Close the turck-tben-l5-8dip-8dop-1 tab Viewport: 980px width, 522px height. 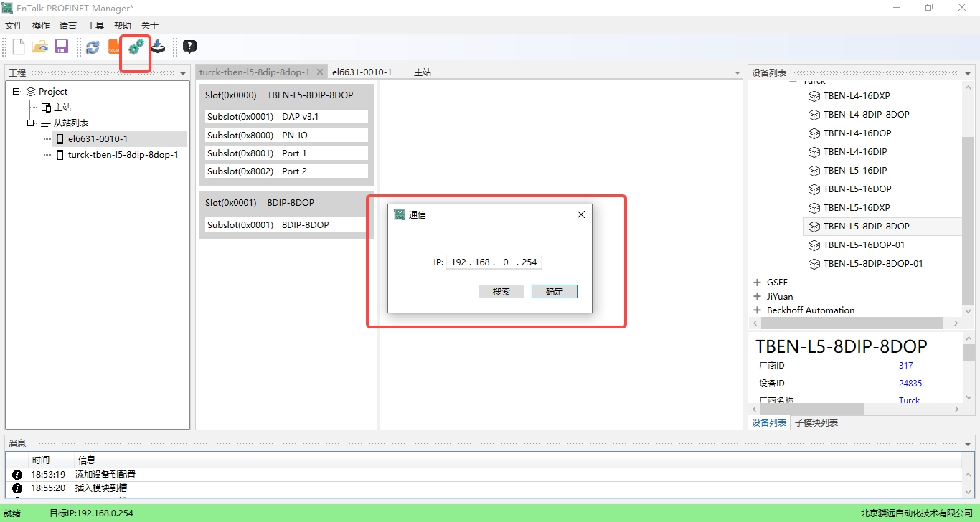(320, 72)
